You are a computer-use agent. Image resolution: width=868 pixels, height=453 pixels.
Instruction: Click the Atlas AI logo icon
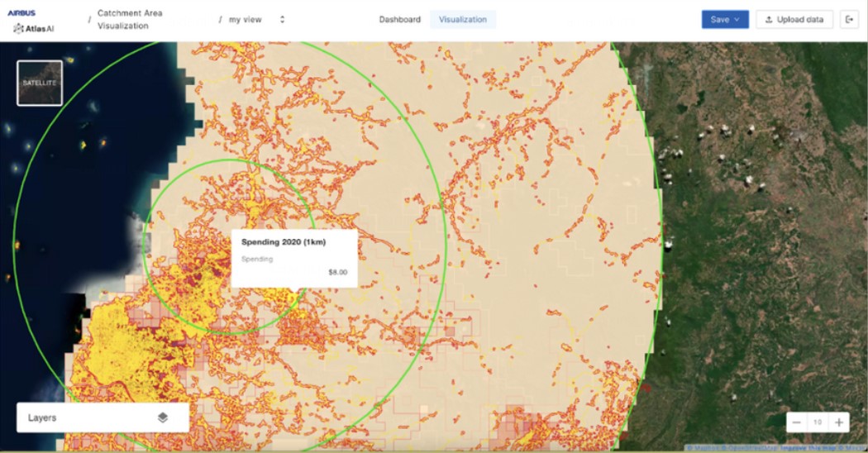[18, 28]
